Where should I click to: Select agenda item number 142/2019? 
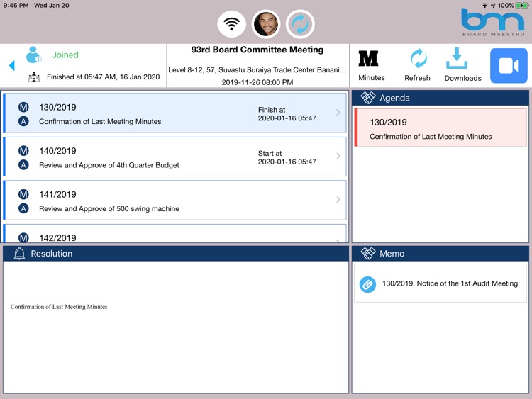pyautogui.click(x=174, y=233)
